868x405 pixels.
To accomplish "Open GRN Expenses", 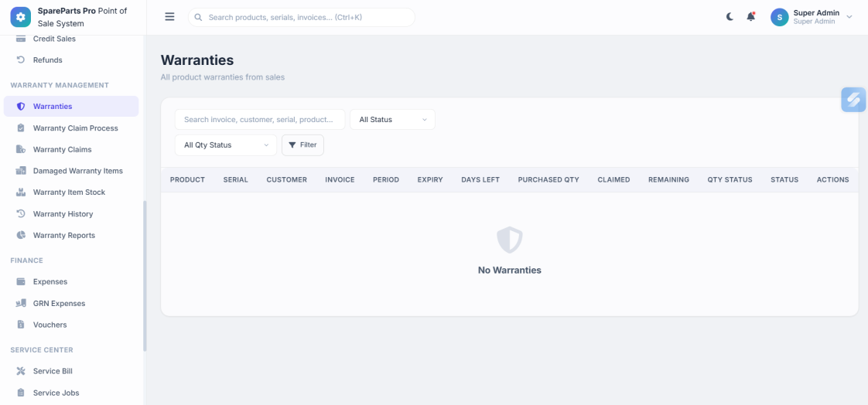I will point(71,303).
